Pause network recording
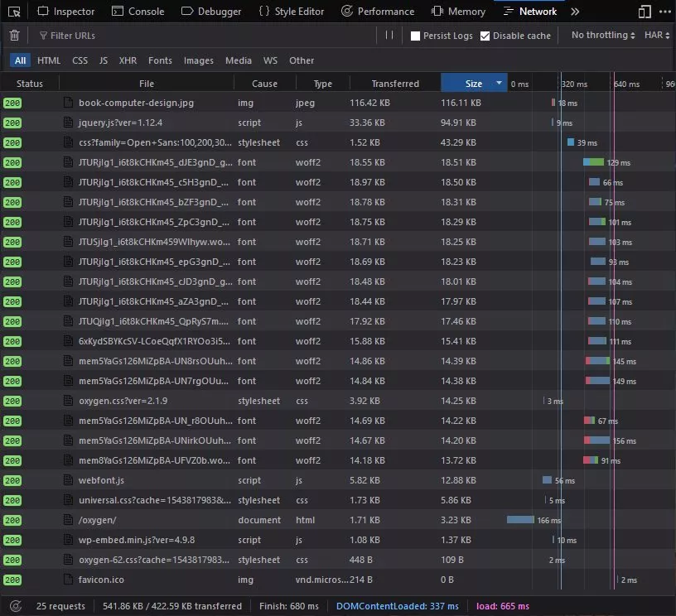The height and width of the screenshot is (616, 676). (389, 36)
